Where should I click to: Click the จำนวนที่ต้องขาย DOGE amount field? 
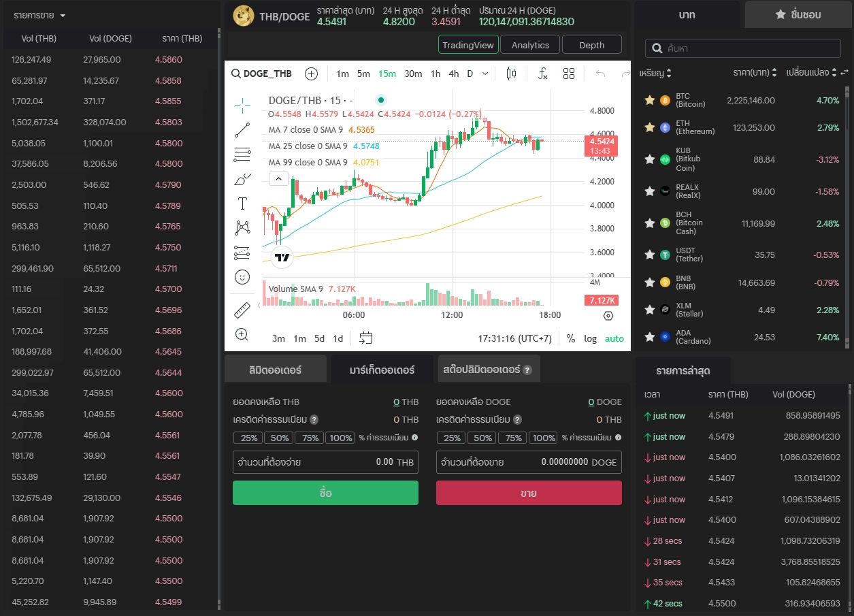(x=529, y=462)
